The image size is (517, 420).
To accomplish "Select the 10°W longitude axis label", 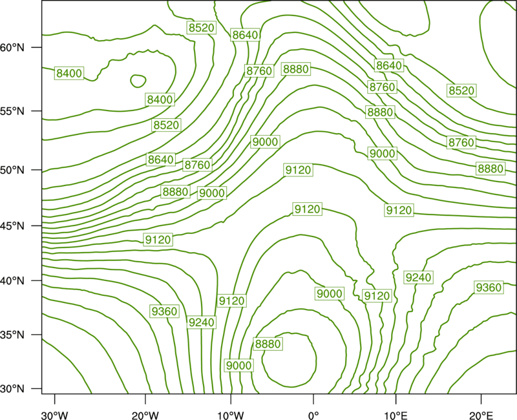I will [231, 415].
